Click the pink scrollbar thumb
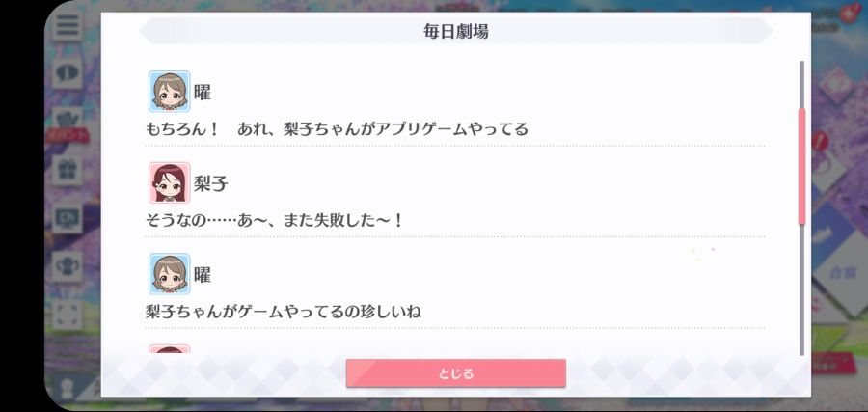Screen dimensions: 868x412 [801, 166]
